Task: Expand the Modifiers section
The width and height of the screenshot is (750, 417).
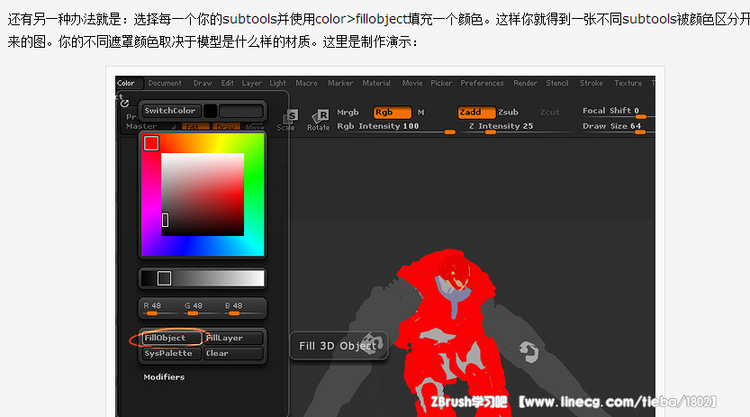Action: point(164,377)
